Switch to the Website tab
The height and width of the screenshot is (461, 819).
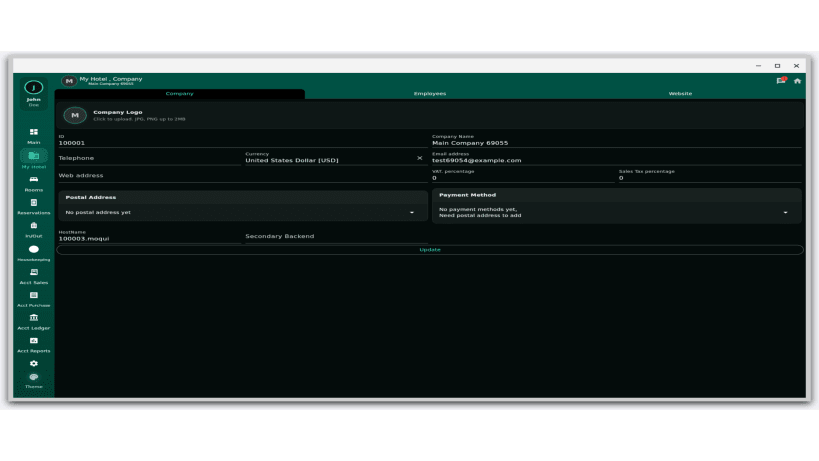point(680,93)
